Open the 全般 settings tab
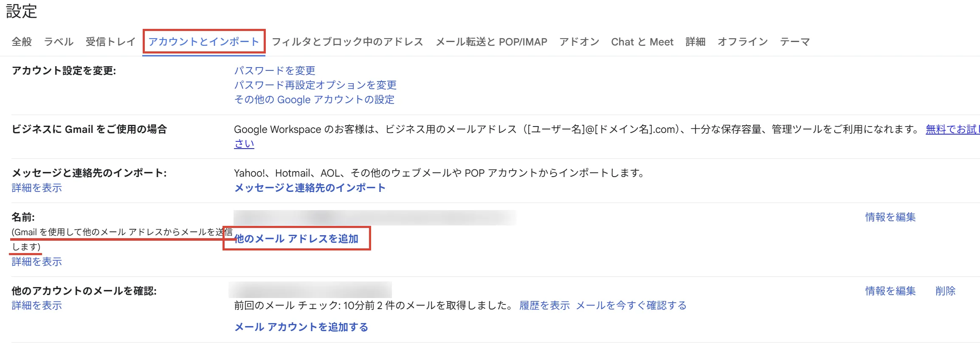The height and width of the screenshot is (346, 980). (x=22, y=42)
